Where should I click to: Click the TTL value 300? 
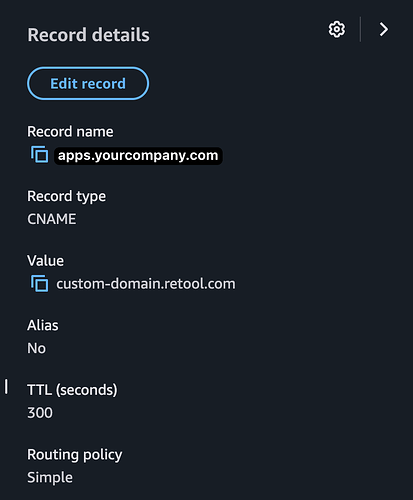40,413
